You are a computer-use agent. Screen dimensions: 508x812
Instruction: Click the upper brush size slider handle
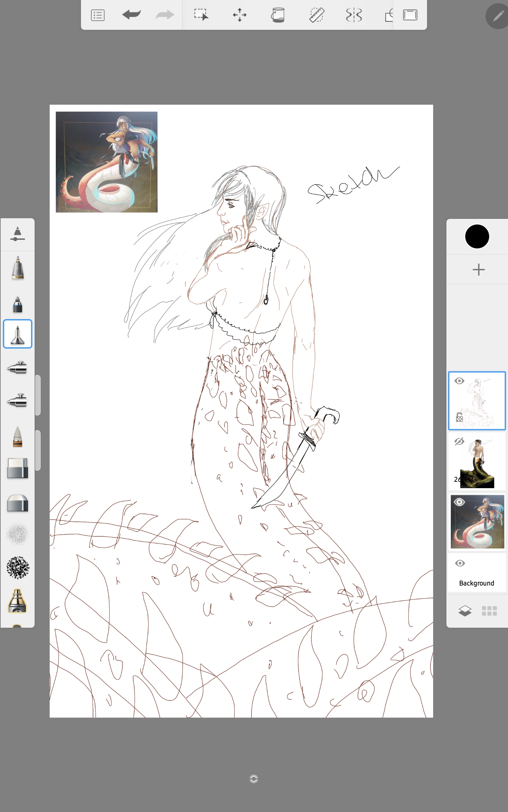point(38,395)
